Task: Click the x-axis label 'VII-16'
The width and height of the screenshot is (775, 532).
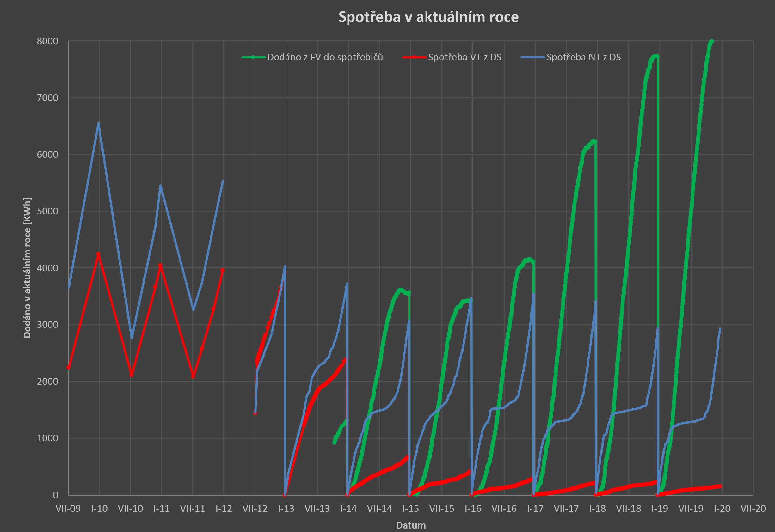Action: (504, 509)
